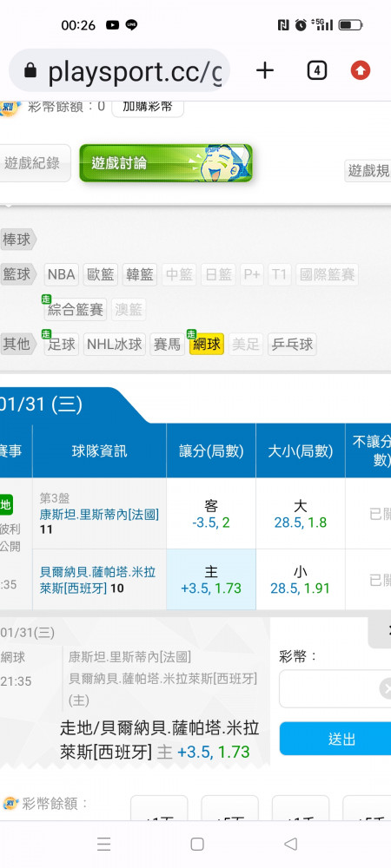
Task: Clear the 彩幣 input with the X icon
Action: pyautogui.click(x=387, y=688)
